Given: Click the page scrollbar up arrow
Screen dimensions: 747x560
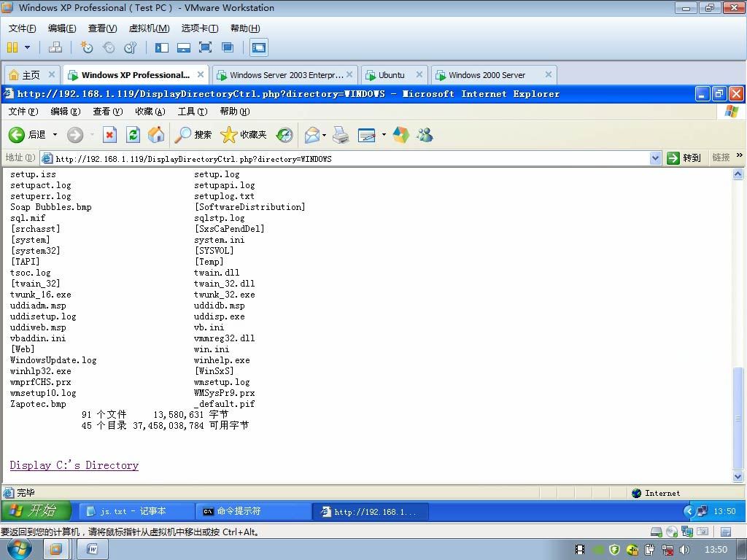Looking at the screenshot, I should tap(738, 174).
